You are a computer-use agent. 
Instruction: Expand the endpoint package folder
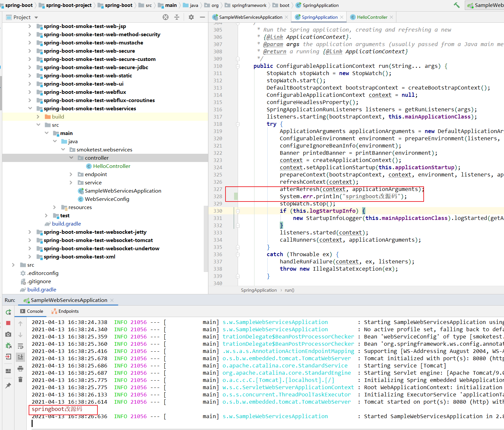[x=71, y=174]
